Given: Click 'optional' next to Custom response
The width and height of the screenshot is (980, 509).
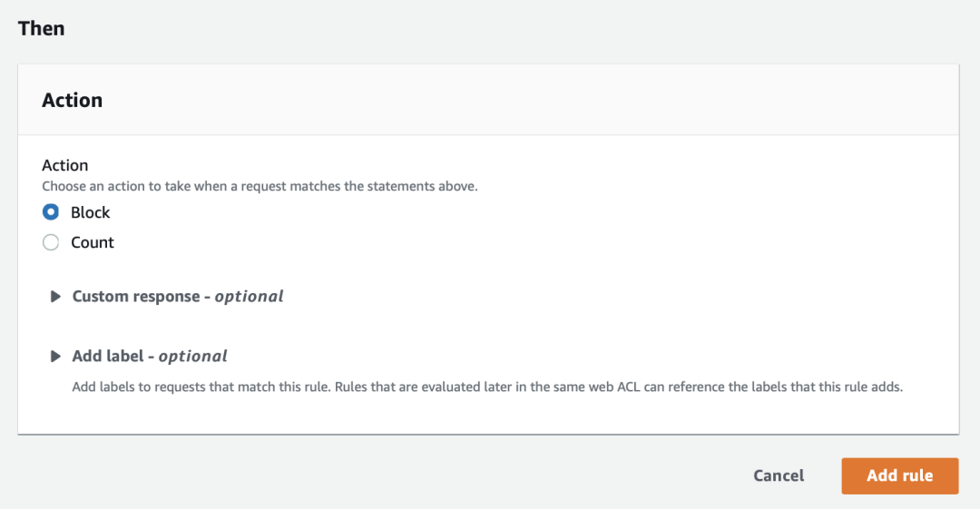Looking at the screenshot, I should point(249,297).
